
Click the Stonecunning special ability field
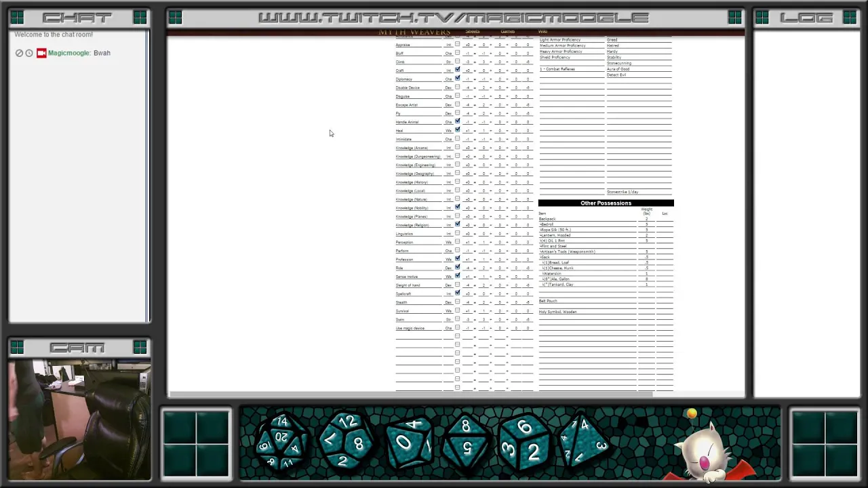pos(639,63)
